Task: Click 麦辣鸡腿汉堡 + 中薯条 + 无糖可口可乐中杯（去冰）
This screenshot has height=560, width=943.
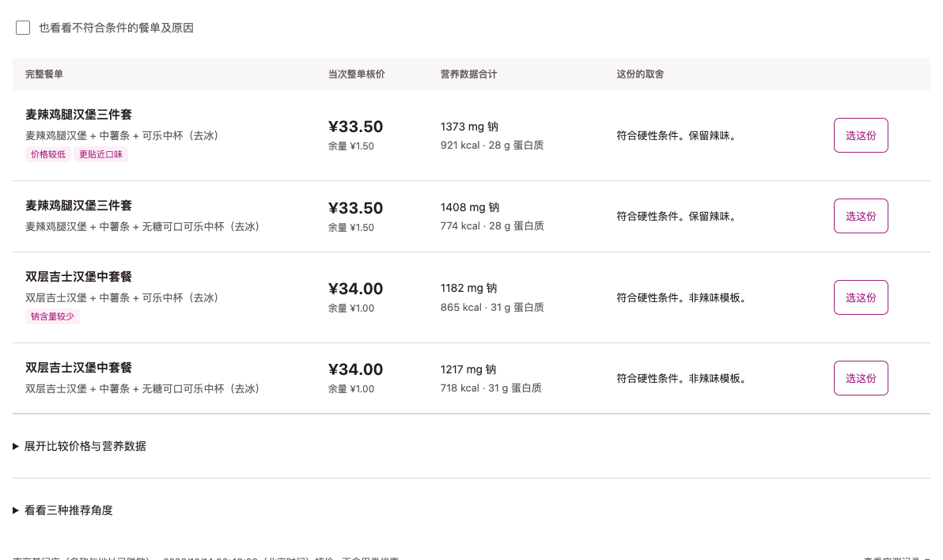Action: (142, 227)
